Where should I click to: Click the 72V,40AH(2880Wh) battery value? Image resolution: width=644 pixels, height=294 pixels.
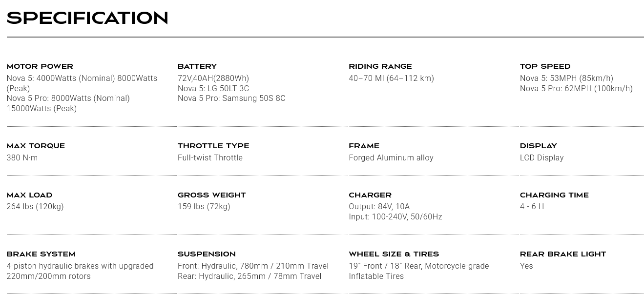tap(213, 78)
